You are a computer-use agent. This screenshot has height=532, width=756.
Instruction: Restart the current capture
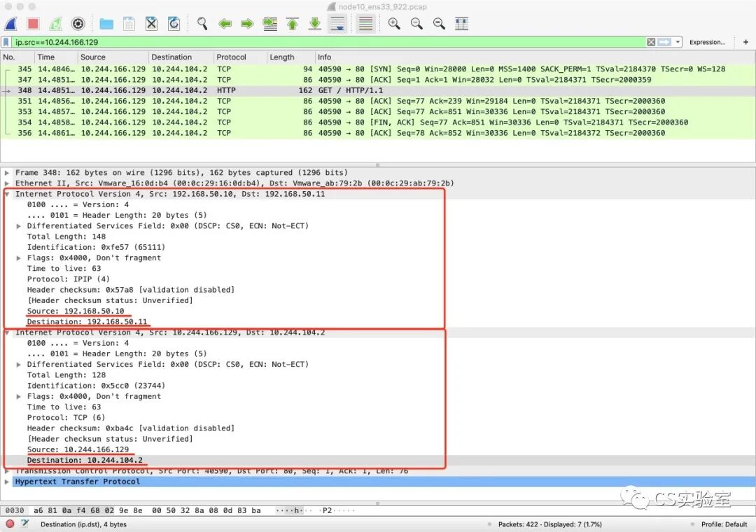55,24
